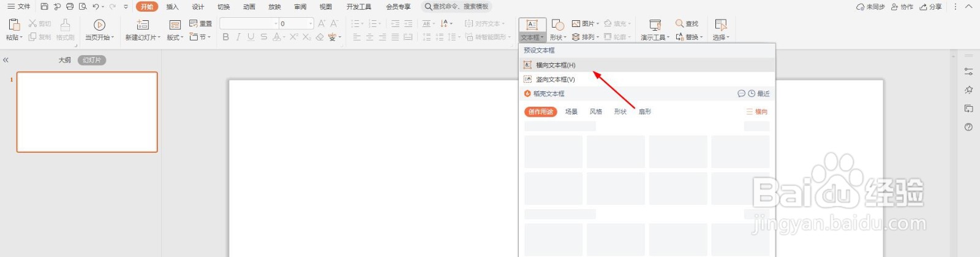Viewport: 980px width, 257px height.
Task: Click the Align Right icon
Action: click(x=382, y=37)
